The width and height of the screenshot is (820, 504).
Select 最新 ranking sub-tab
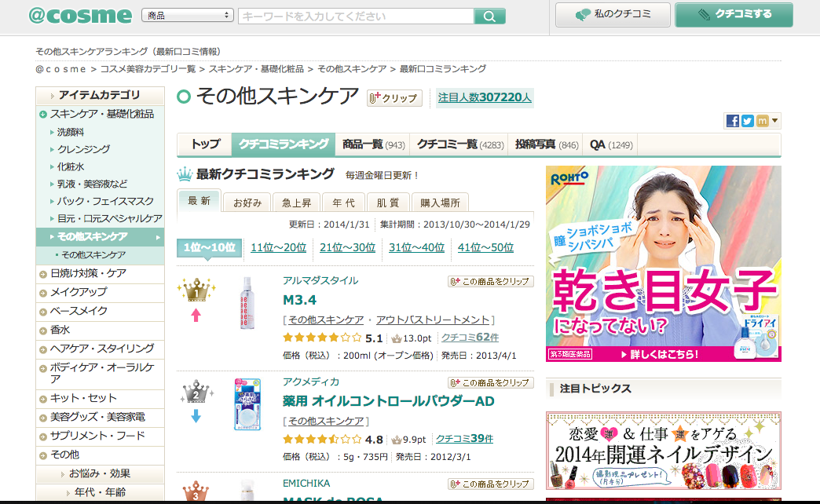click(200, 201)
